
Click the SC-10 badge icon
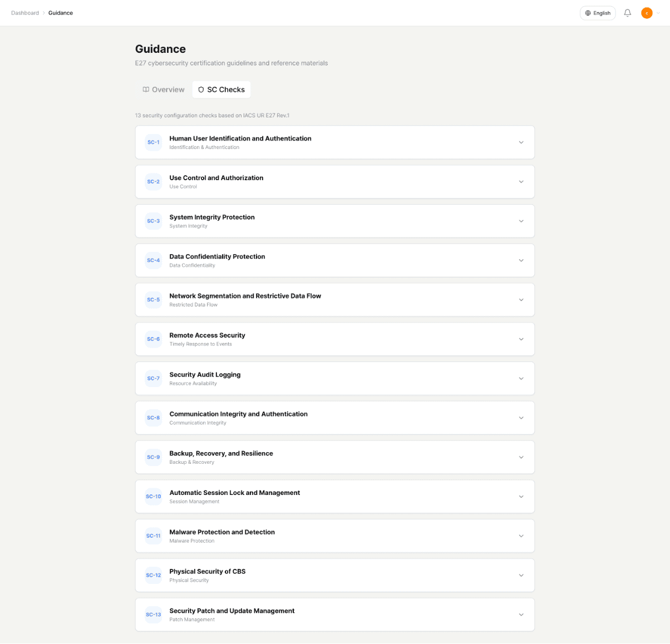(154, 497)
